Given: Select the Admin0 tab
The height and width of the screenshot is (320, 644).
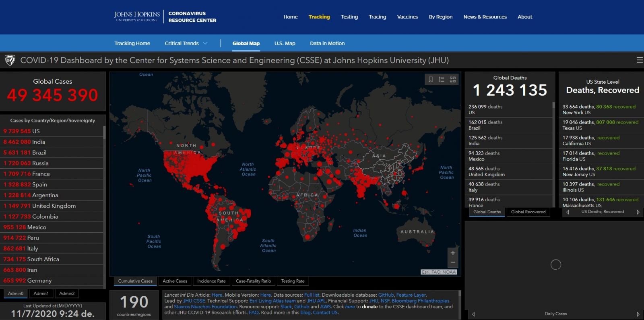Looking at the screenshot, I should 16,293.
